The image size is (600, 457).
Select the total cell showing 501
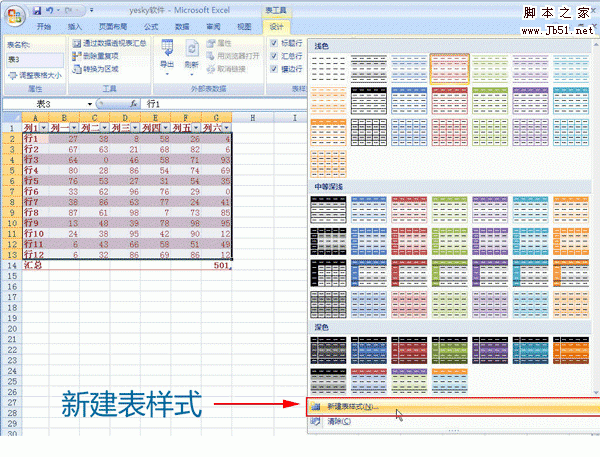point(217,265)
